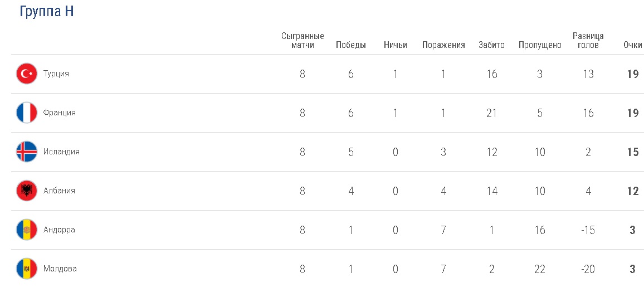Click the Andorra flag icon
The height and width of the screenshot is (287, 644).
click(27, 230)
